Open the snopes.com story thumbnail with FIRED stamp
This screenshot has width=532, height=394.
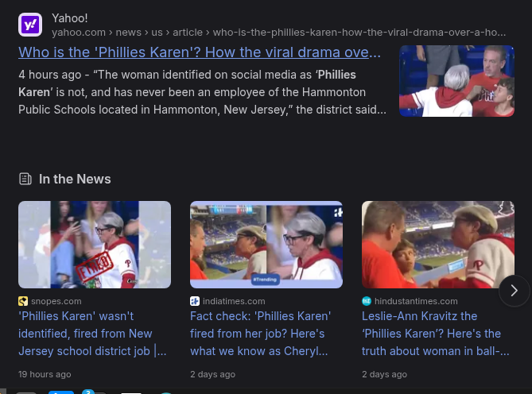point(95,245)
